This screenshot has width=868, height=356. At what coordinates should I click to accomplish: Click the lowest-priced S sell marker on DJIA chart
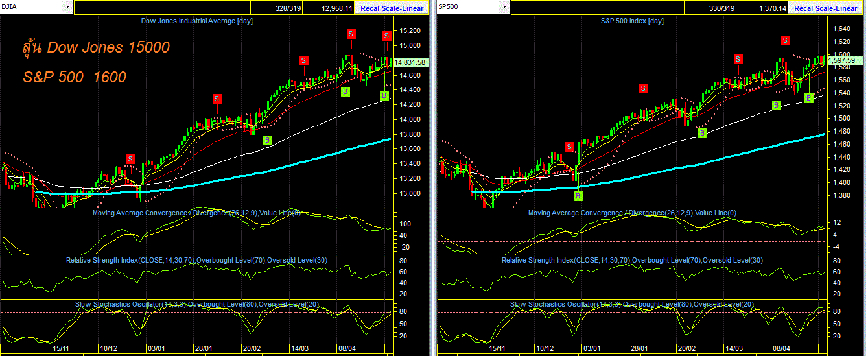(x=131, y=159)
